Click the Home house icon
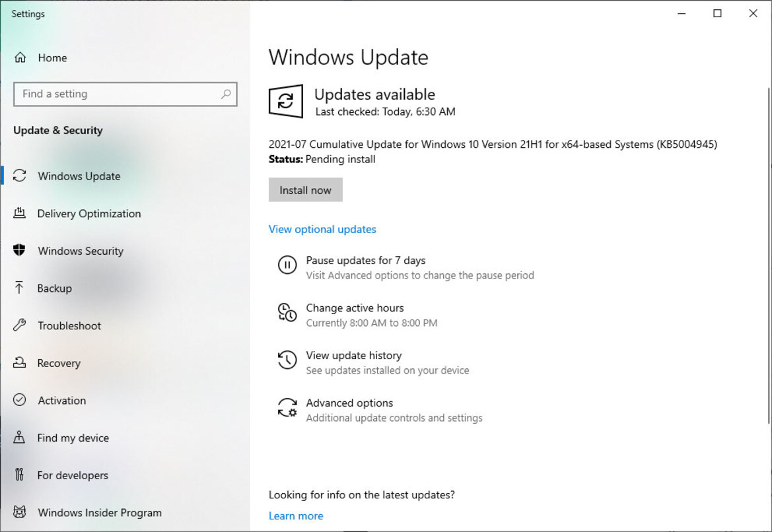This screenshot has width=772, height=532. 20,57
